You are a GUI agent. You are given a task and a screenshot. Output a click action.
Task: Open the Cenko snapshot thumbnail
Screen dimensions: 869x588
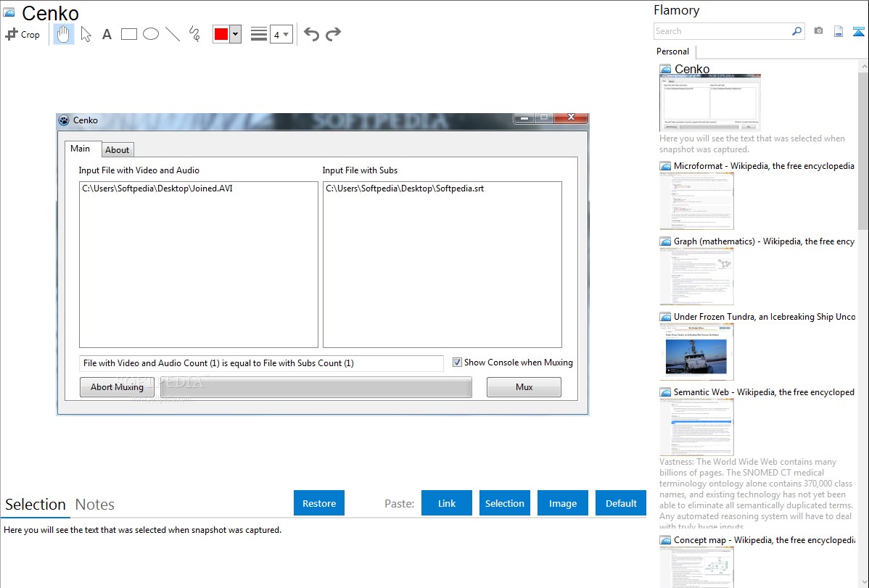(710, 103)
